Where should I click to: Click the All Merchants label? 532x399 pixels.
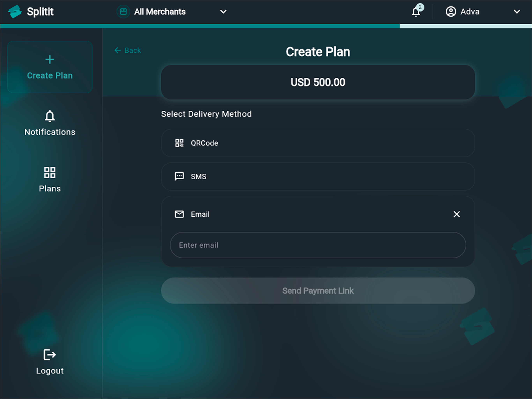pos(160,11)
